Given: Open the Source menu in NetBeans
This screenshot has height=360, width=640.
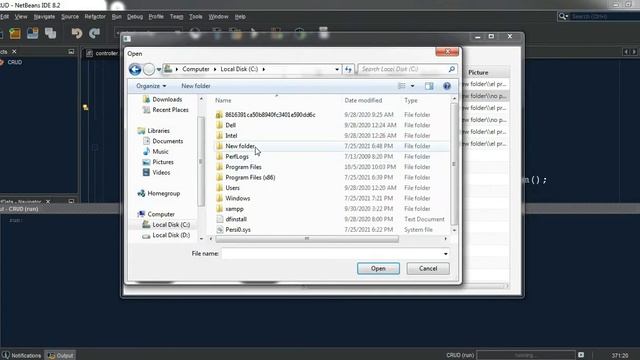Looking at the screenshot, I should click(70, 17).
